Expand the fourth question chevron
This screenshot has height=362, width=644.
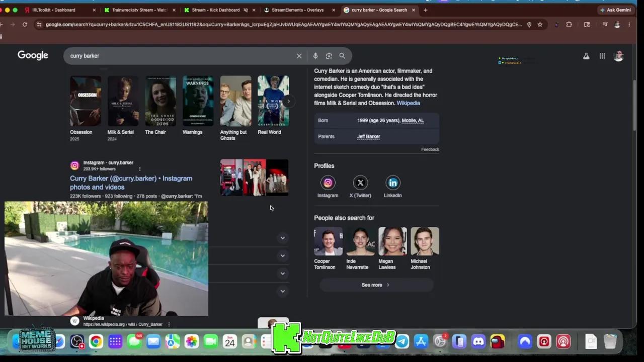pyautogui.click(x=283, y=291)
